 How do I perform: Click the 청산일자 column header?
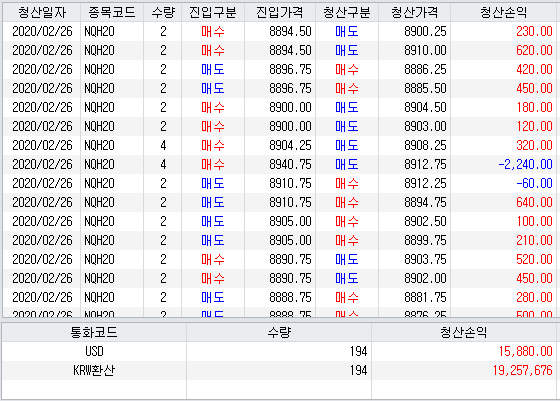pos(42,12)
